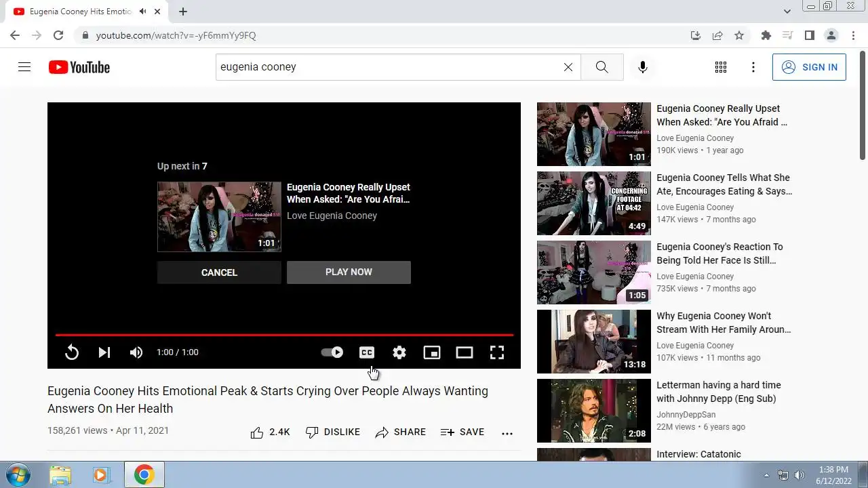
Task: Open the media player taskbar icon
Action: 102,474
